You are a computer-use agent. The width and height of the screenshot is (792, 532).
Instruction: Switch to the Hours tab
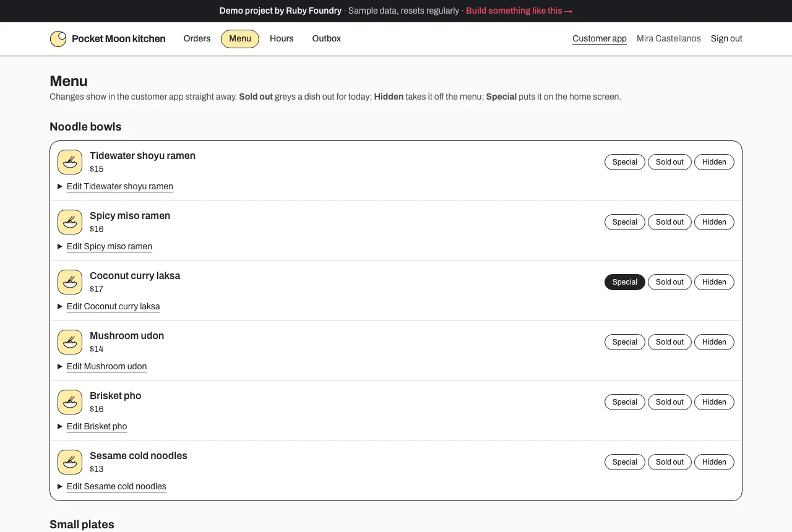coord(282,38)
